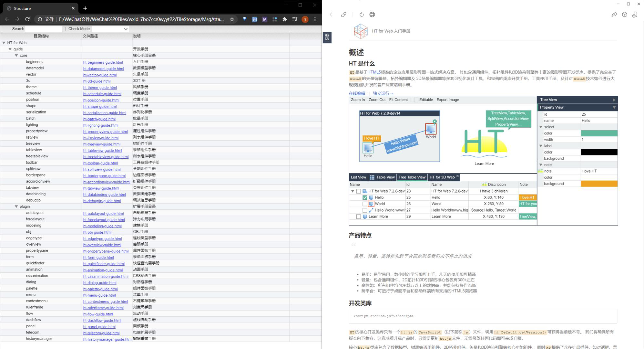Click the share arrow icon at top right
This screenshot has height=349, width=644.
pyautogui.click(x=614, y=15)
